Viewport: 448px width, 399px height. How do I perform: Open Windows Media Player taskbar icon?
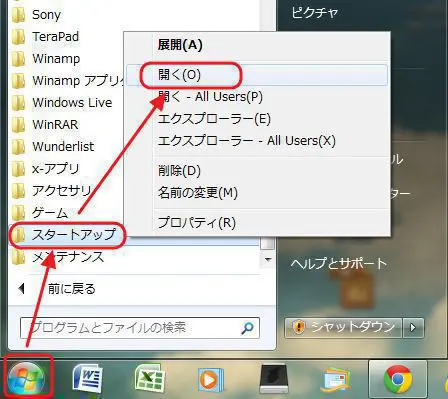tap(211, 380)
